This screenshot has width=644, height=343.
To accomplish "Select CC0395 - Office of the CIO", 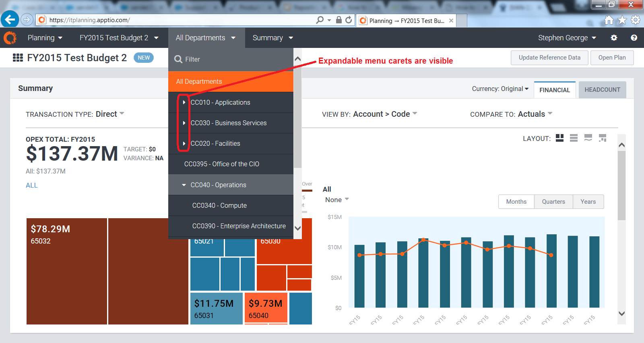I will [231, 164].
